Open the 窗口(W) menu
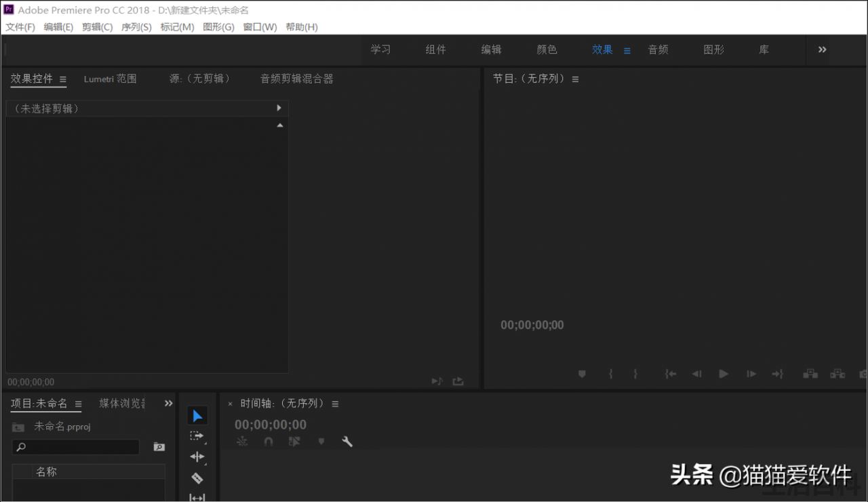The width and height of the screenshot is (868, 502). tap(260, 27)
